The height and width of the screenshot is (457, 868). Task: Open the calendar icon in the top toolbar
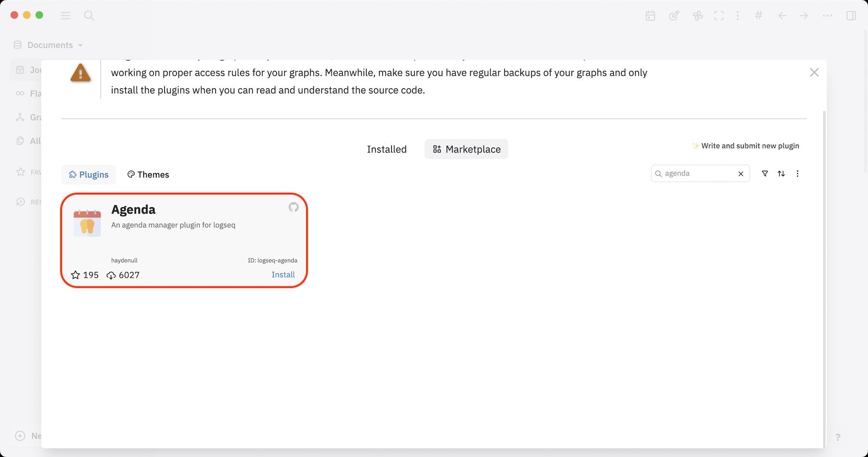[x=651, y=16]
